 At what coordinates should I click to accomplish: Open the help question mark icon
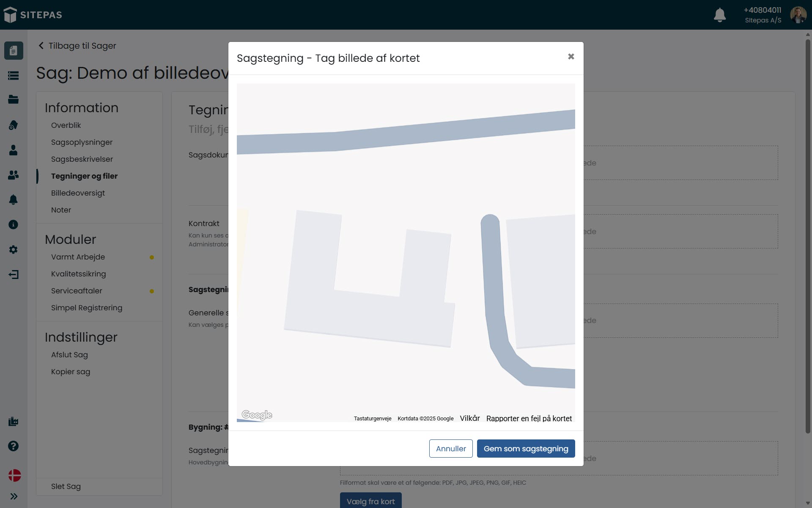14,446
